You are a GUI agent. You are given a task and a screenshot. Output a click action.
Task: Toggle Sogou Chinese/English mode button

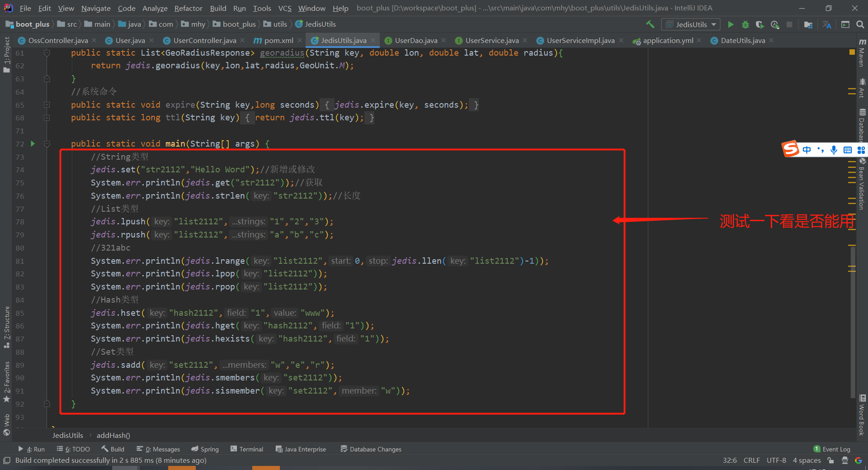tap(807, 150)
